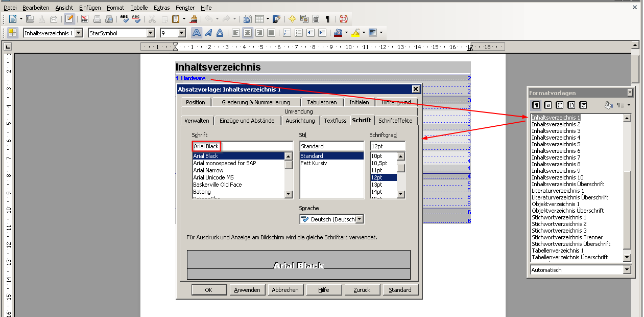Toggle the AutoSpellcheck icon
This screenshot has height=317, width=644.
tap(136, 19)
